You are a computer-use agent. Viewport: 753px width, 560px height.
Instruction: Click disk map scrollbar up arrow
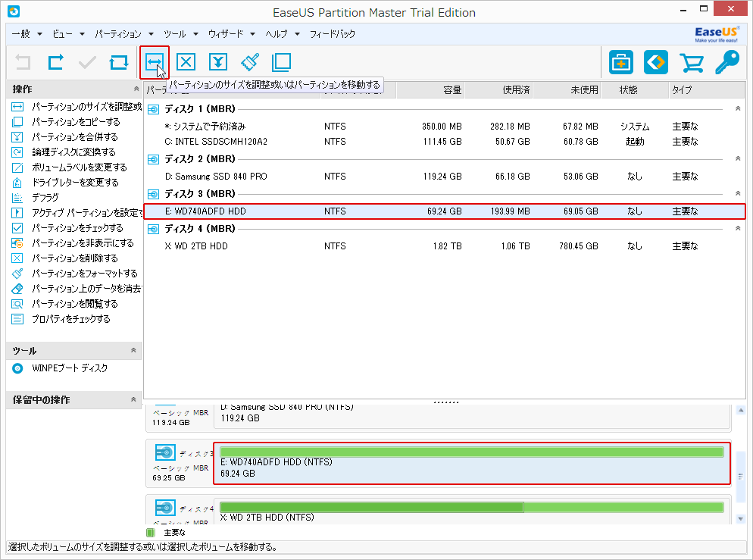coord(741,410)
